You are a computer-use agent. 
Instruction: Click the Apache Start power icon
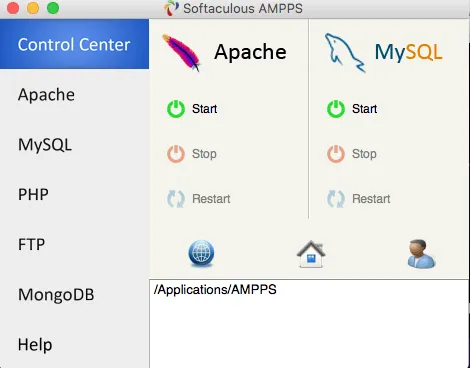[x=176, y=109]
